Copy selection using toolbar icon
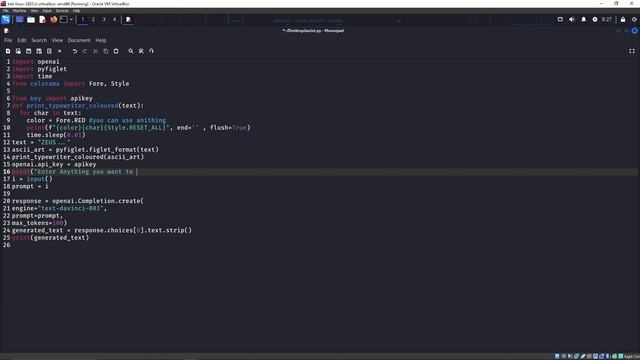 (106, 51)
